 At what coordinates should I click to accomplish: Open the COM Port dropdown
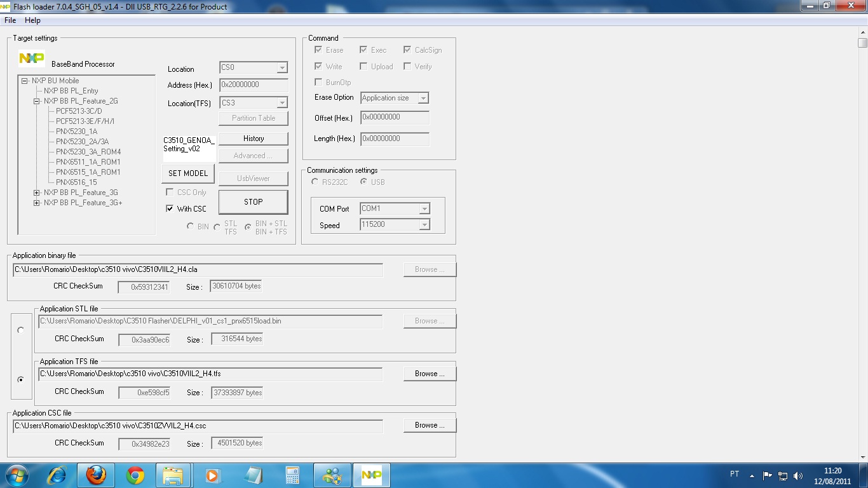pyautogui.click(x=424, y=208)
